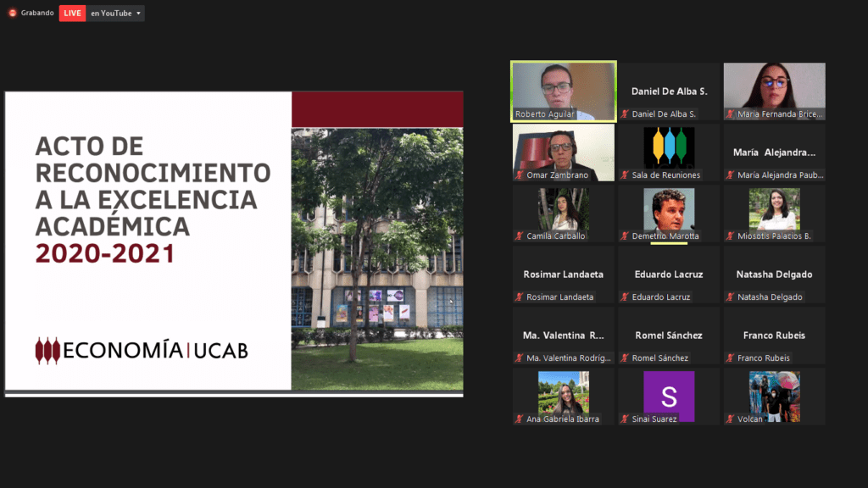The height and width of the screenshot is (488, 868).
Task: Click muted mic icon beside Sinai Suarez
Action: [625, 419]
